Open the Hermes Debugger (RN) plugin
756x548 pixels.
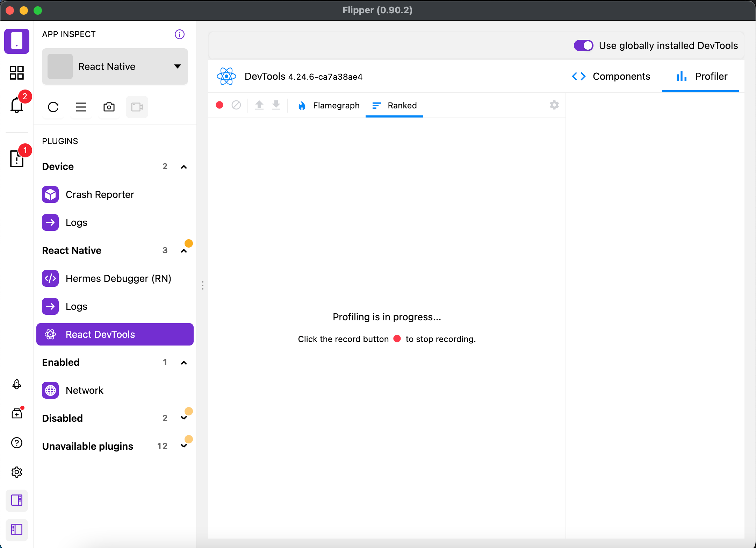point(115,278)
